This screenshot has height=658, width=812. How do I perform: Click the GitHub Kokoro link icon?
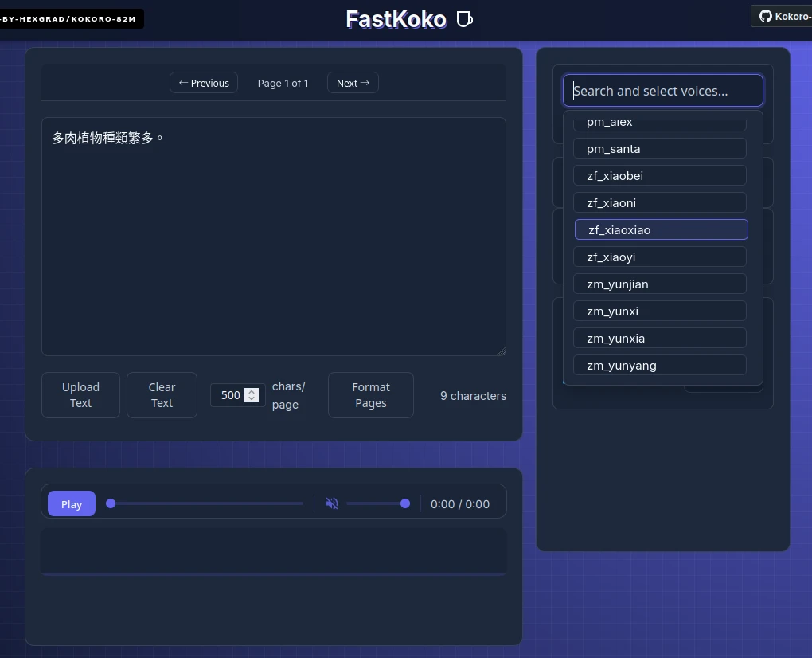click(x=765, y=16)
